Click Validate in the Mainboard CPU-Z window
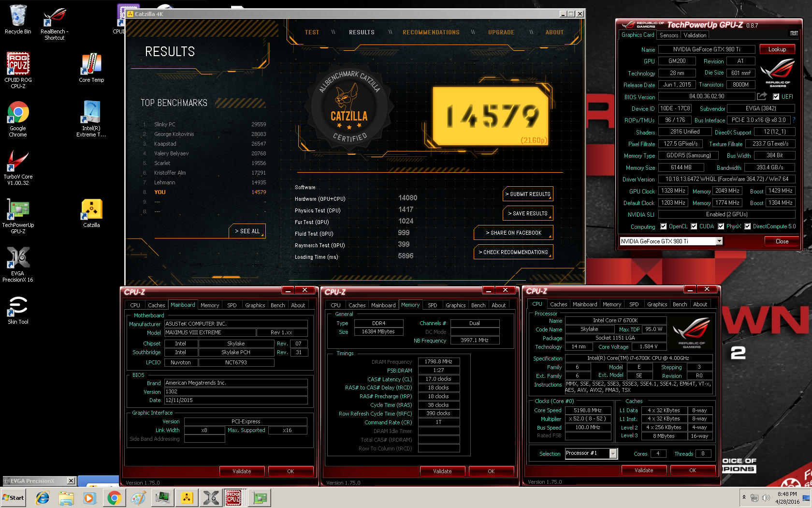The height and width of the screenshot is (508, 812). point(242,471)
